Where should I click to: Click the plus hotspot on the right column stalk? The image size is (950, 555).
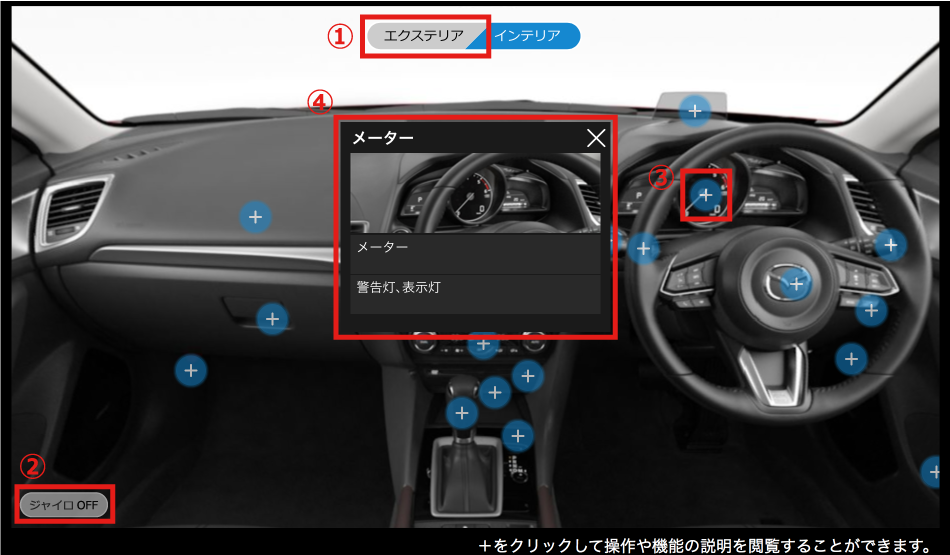(x=889, y=244)
